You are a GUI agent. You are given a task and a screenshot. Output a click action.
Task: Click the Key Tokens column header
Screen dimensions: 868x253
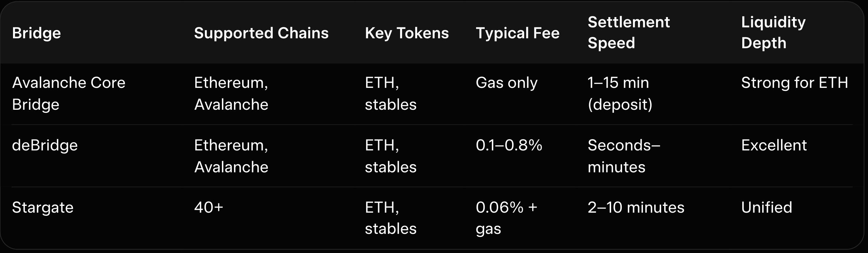407,33
